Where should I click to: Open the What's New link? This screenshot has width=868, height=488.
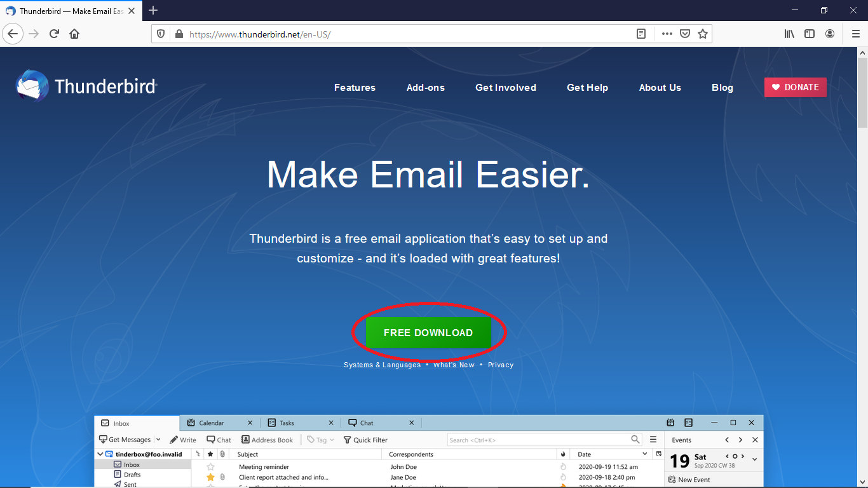[x=454, y=365]
